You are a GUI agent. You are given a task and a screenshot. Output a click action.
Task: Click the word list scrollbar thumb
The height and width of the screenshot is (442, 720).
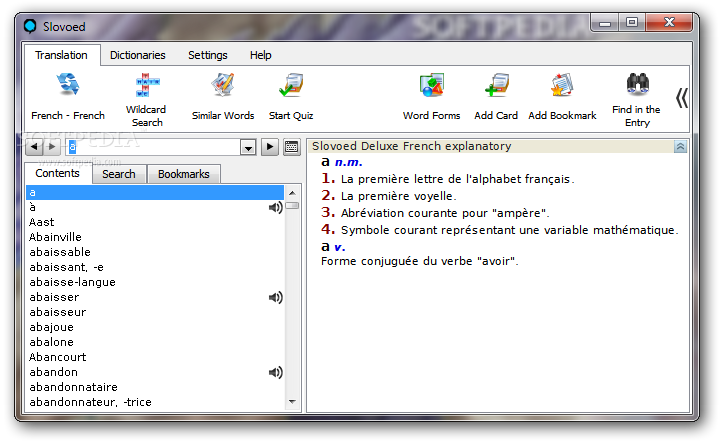point(292,206)
